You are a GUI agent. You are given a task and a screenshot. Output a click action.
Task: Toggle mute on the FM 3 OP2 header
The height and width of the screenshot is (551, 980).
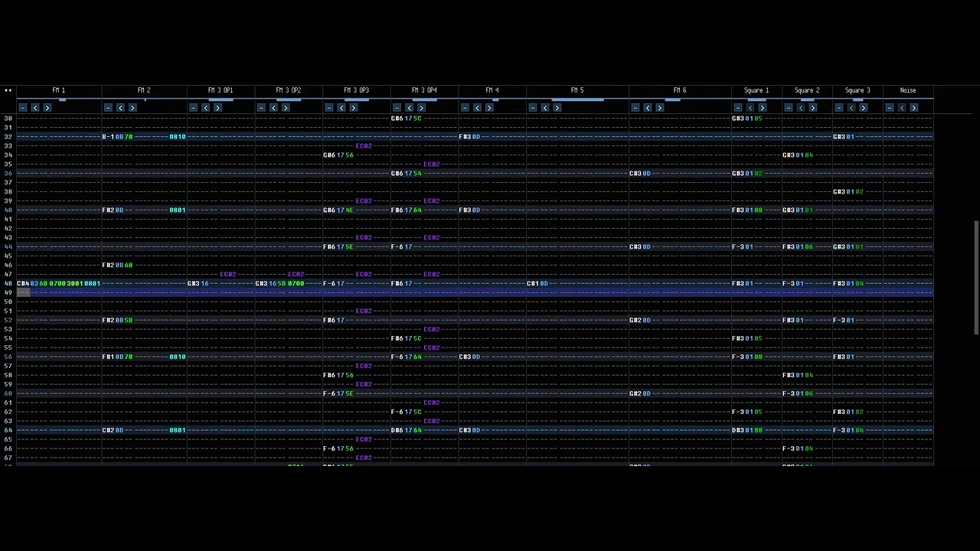(289, 90)
